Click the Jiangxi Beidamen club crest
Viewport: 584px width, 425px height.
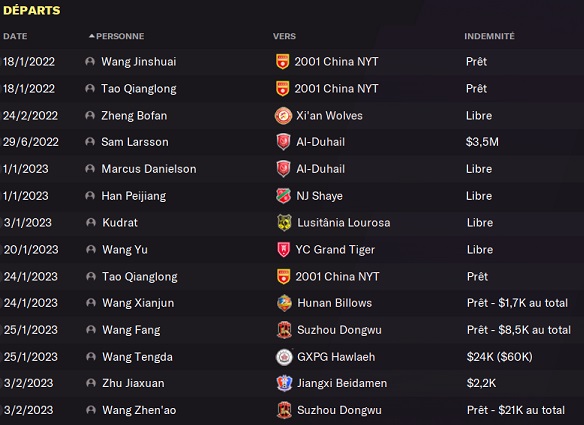point(284,383)
